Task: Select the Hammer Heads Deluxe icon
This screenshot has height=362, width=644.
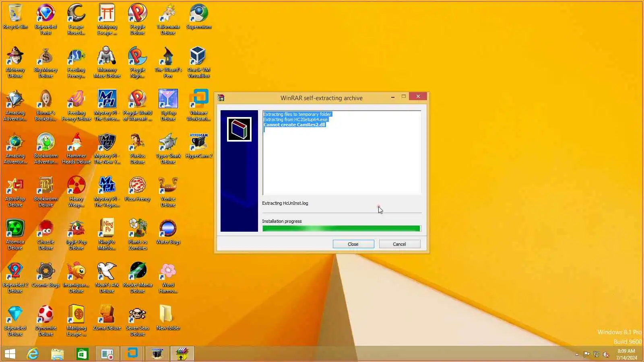Action: tap(76, 148)
